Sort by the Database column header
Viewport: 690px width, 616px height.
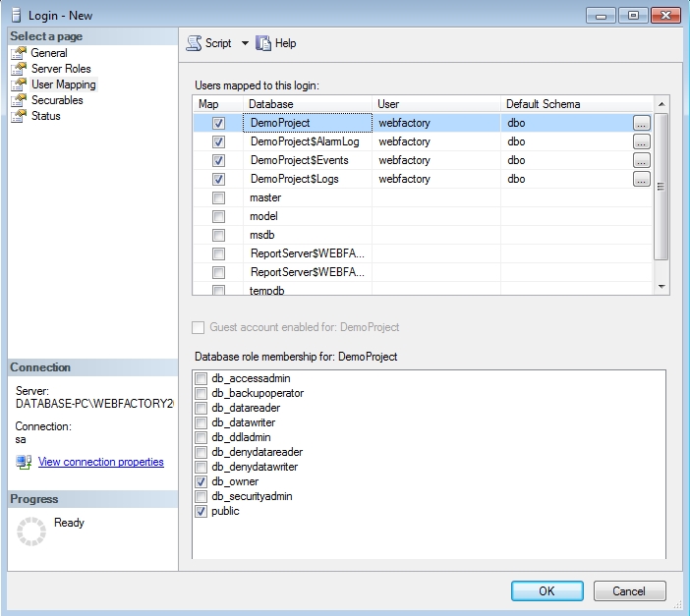coord(307,104)
